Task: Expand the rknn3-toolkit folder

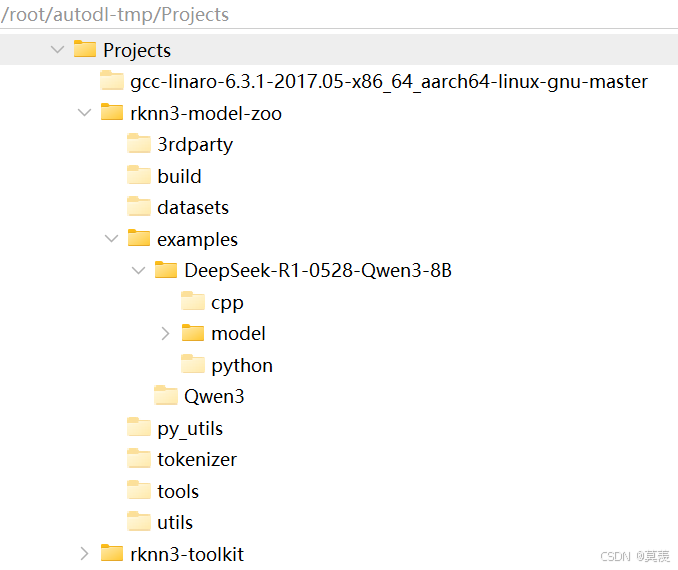Action: tap(84, 554)
